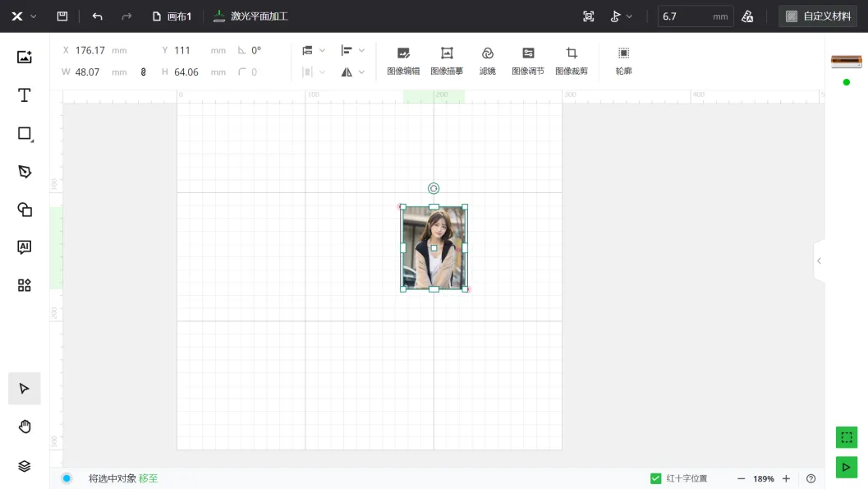
Task: Select the Pen vector drawing tool
Action: [25, 171]
